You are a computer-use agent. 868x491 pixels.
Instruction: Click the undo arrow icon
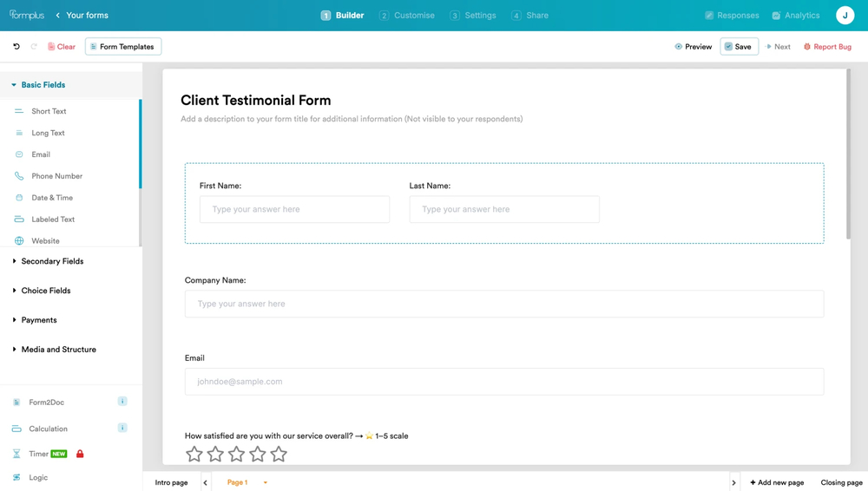pyautogui.click(x=16, y=47)
